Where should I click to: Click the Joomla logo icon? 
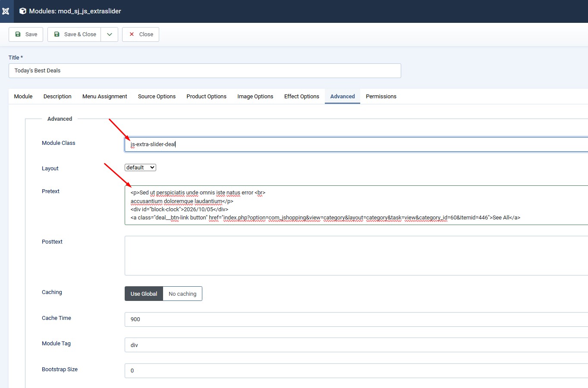tap(6, 11)
